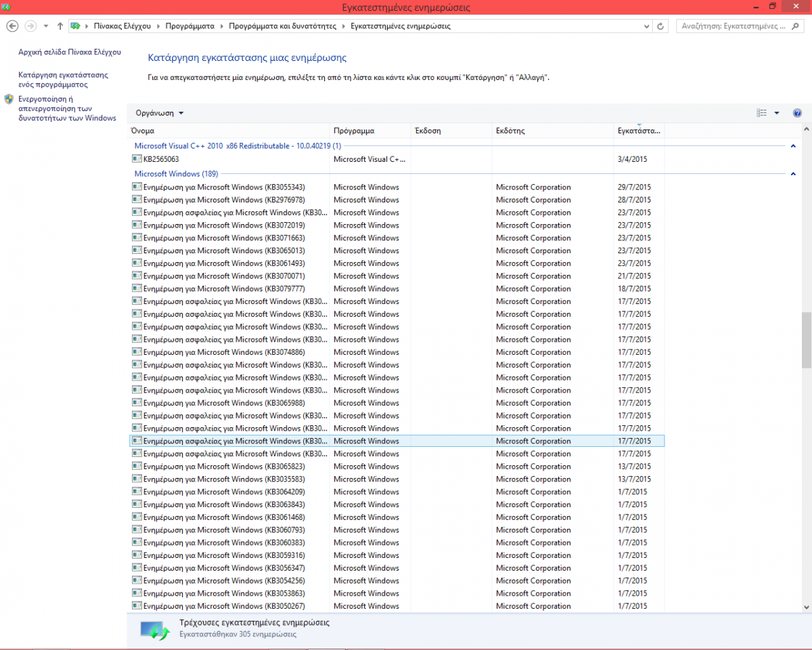Screen dimensions: 812x650
Task: Open Αρχική σελίδα Πίνακα Ελέγχου link
Action: 70,51
